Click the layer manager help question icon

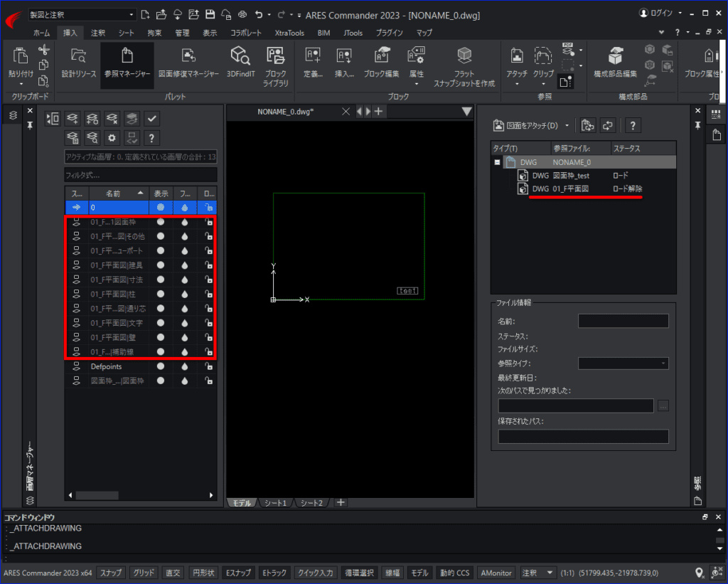[151, 137]
